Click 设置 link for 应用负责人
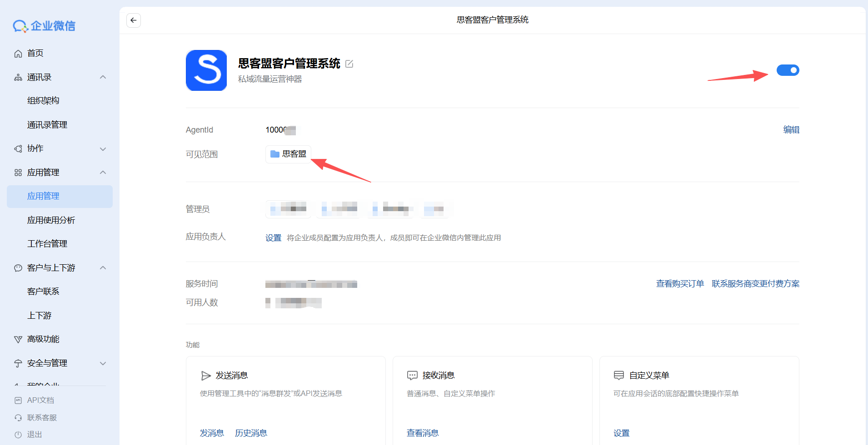Screen dimensions: 868x445 pyautogui.click(x=273, y=238)
